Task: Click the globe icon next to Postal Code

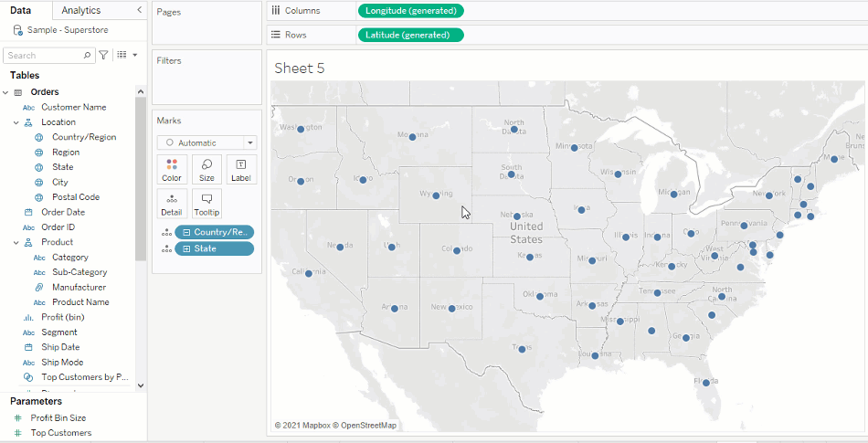Action: pos(39,197)
